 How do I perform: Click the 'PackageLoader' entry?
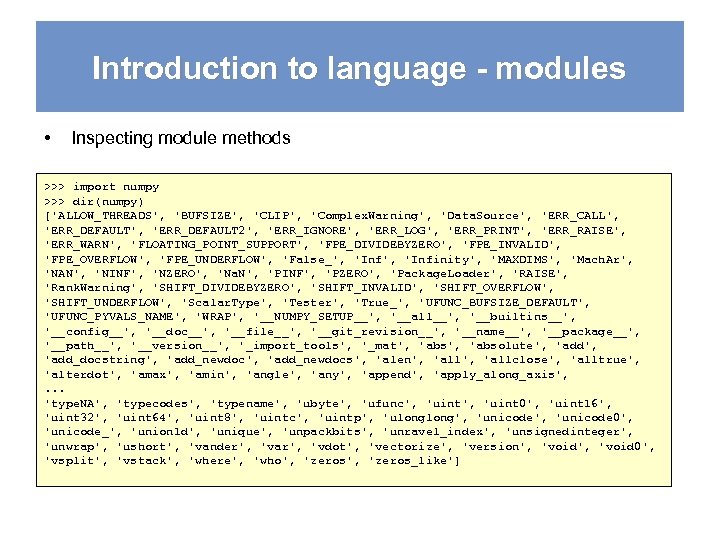pyautogui.click(x=444, y=274)
